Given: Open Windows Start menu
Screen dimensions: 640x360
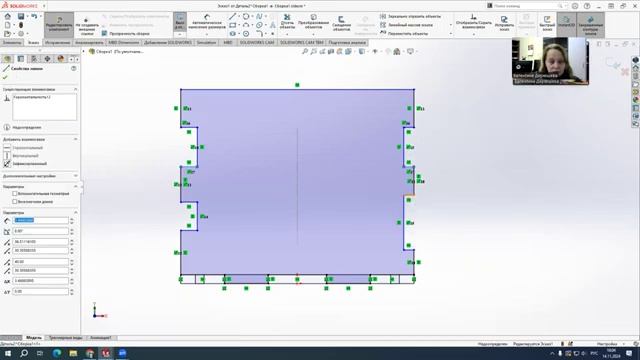Looking at the screenshot, I should click(x=8, y=353).
